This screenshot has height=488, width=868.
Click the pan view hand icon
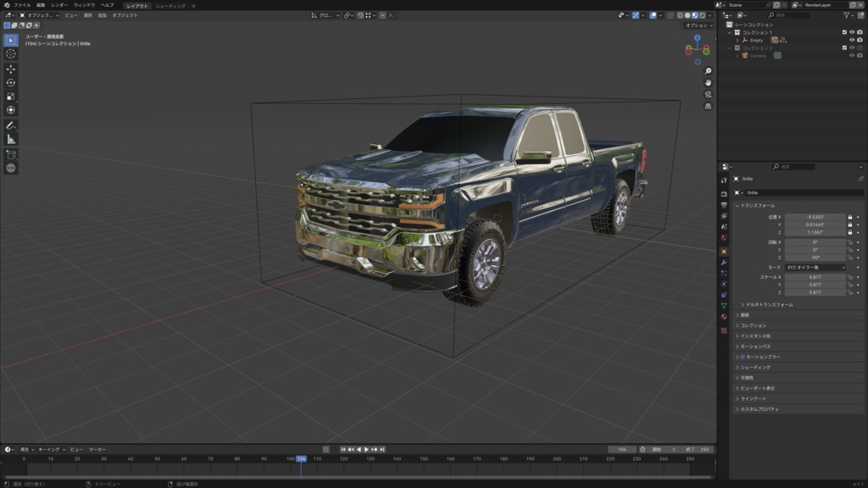(708, 82)
